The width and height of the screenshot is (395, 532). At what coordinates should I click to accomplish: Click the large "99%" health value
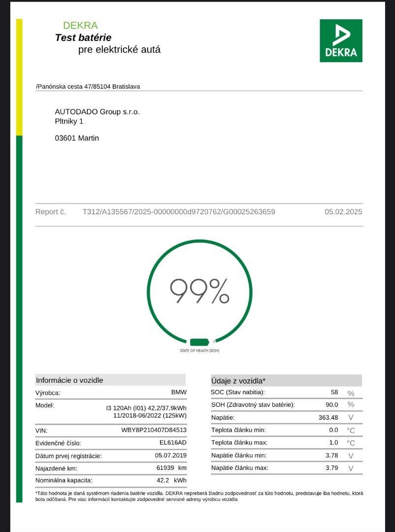tap(199, 291)
